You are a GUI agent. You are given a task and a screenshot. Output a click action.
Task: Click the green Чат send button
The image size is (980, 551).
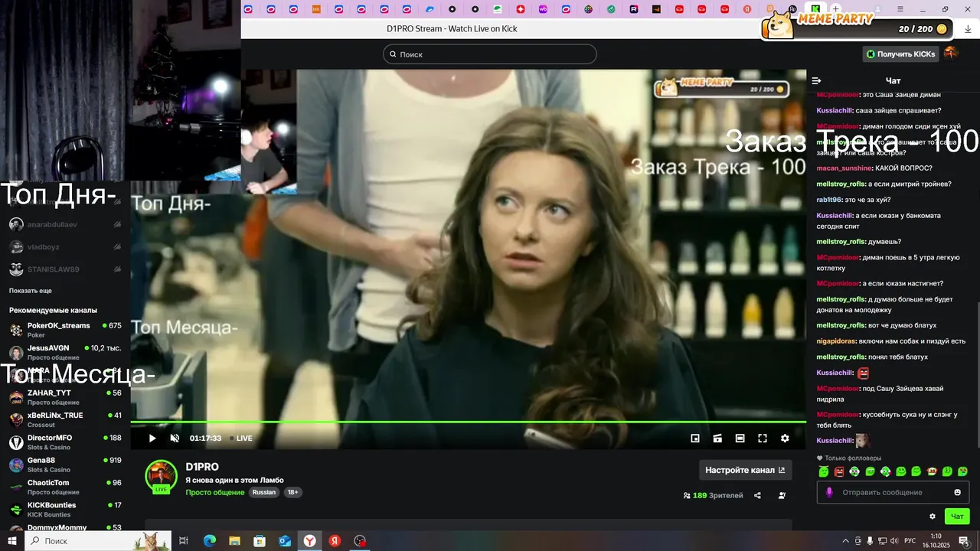pos(957,517)
